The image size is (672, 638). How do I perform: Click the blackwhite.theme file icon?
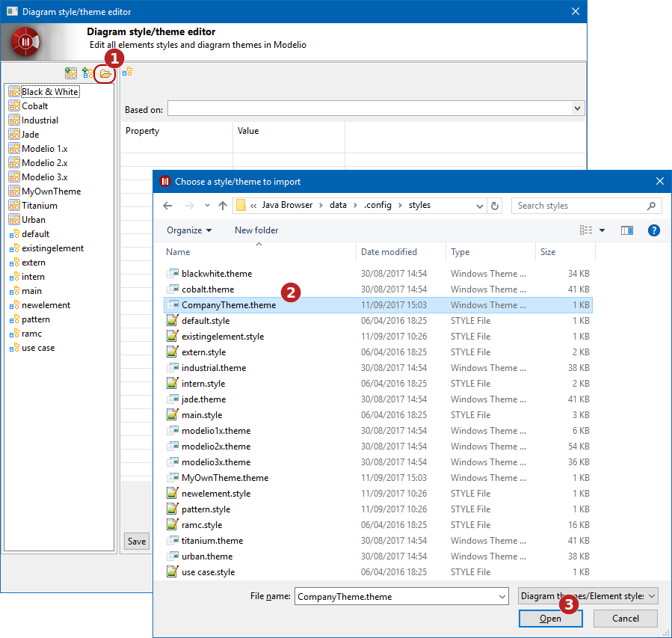pos(172,274)
